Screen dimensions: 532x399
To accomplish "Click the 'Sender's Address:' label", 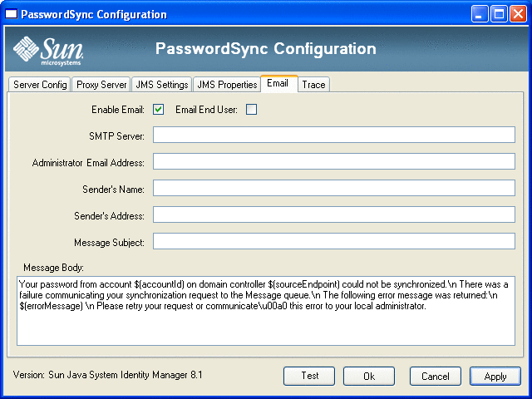I will [109, 216].
